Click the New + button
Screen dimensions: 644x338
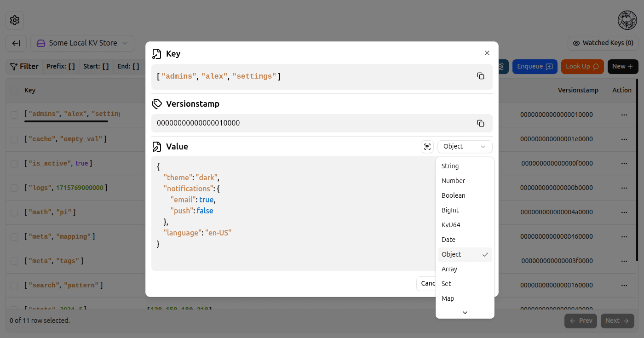click(x=622, y=67)
